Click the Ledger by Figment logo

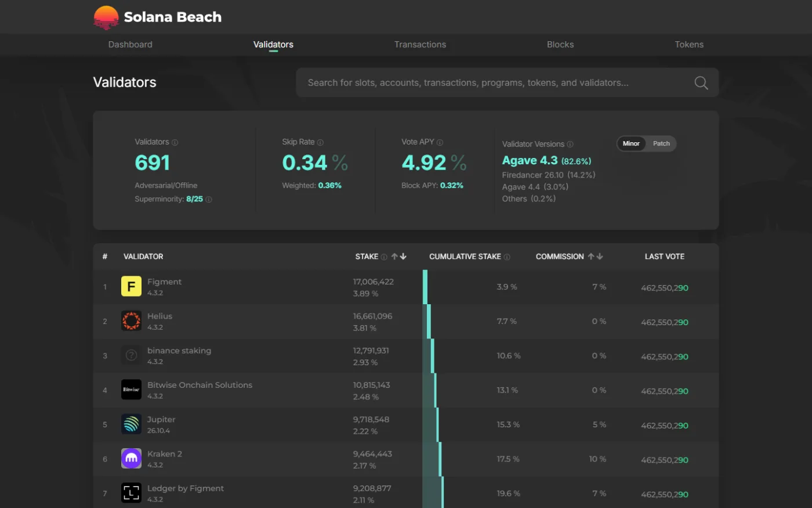[131, 493]
